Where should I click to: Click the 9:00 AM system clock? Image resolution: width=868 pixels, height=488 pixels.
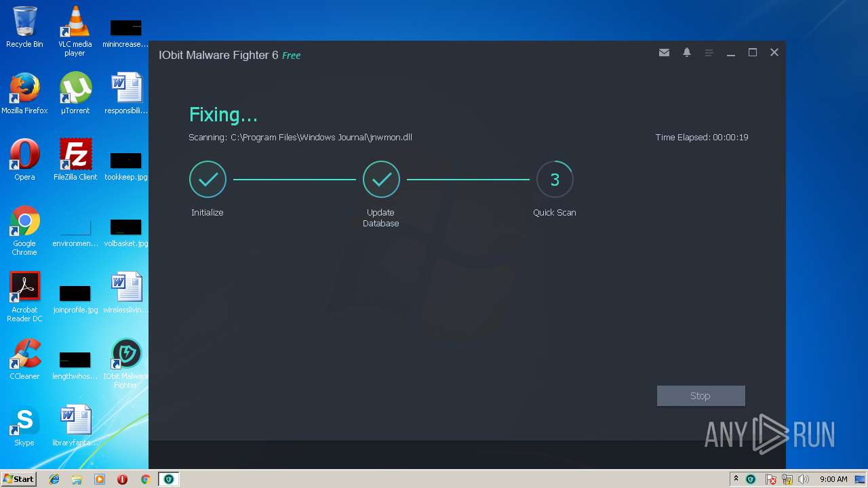click(x=833, y=479)
